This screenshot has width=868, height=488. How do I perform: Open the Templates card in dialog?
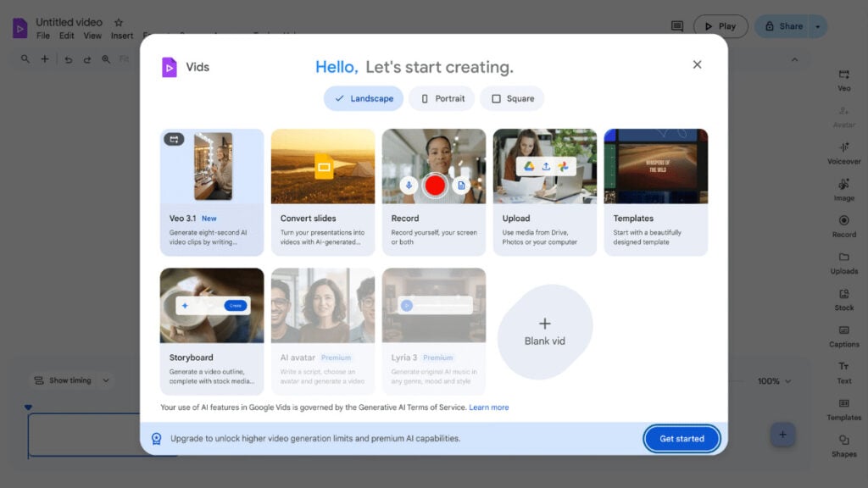pos(656,192)
